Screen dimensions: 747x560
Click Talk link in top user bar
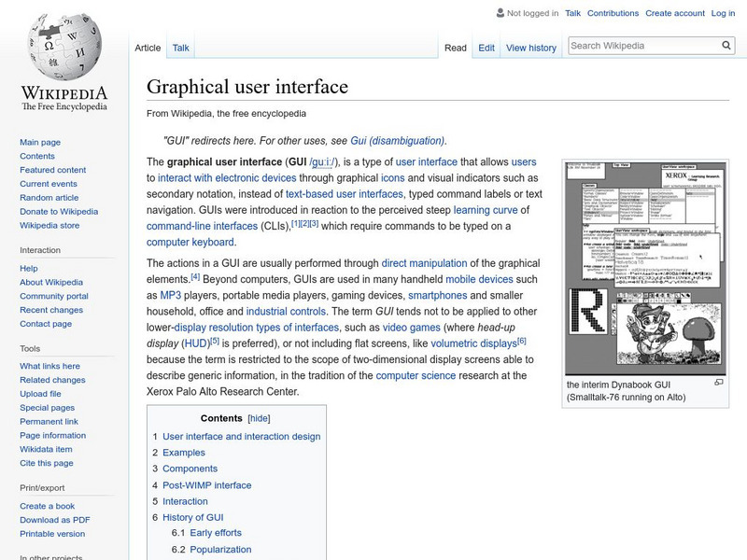click(572, 13)
